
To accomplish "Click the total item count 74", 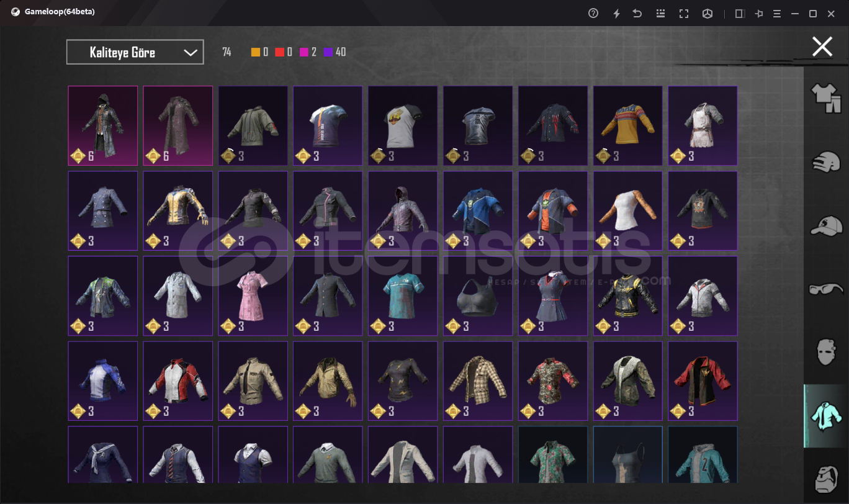I will click(x=227, y=52).
